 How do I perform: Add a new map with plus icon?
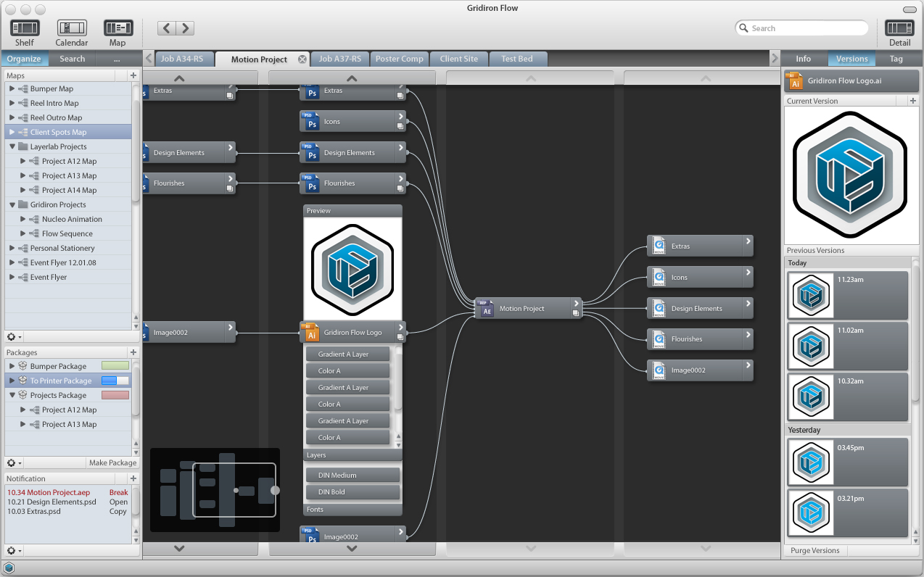(x=133, y=75)
